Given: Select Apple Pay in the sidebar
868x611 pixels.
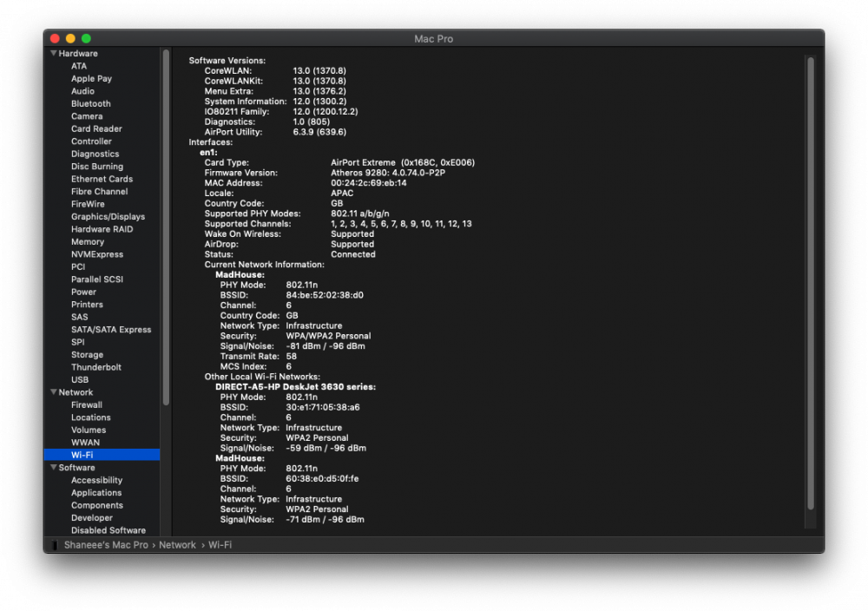Looking at the screenshot, I should pos(91,79).
